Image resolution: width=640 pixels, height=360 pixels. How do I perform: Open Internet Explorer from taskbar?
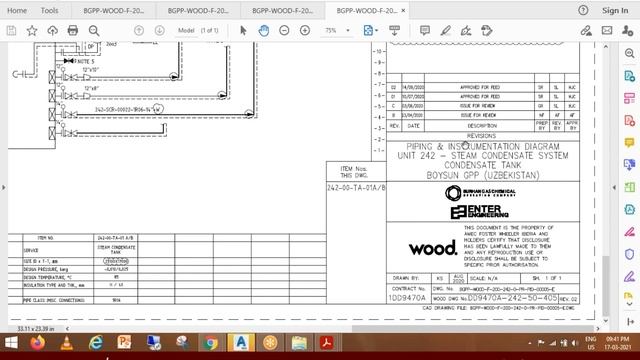tap(96, 343)
